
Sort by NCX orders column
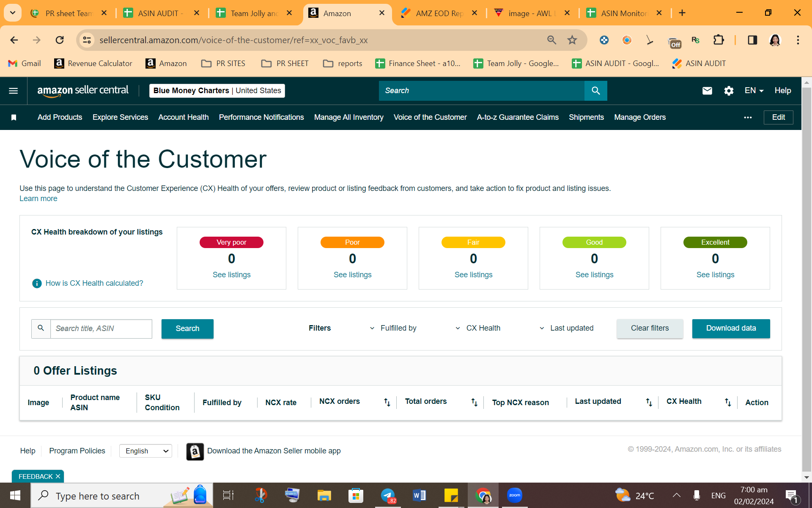387,402
